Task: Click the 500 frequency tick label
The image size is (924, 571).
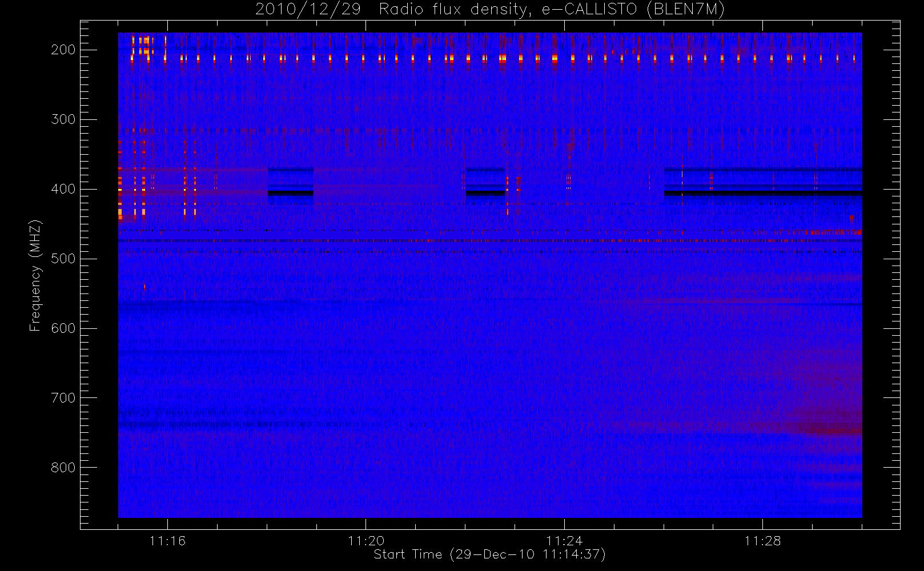Action: (63, 259)
